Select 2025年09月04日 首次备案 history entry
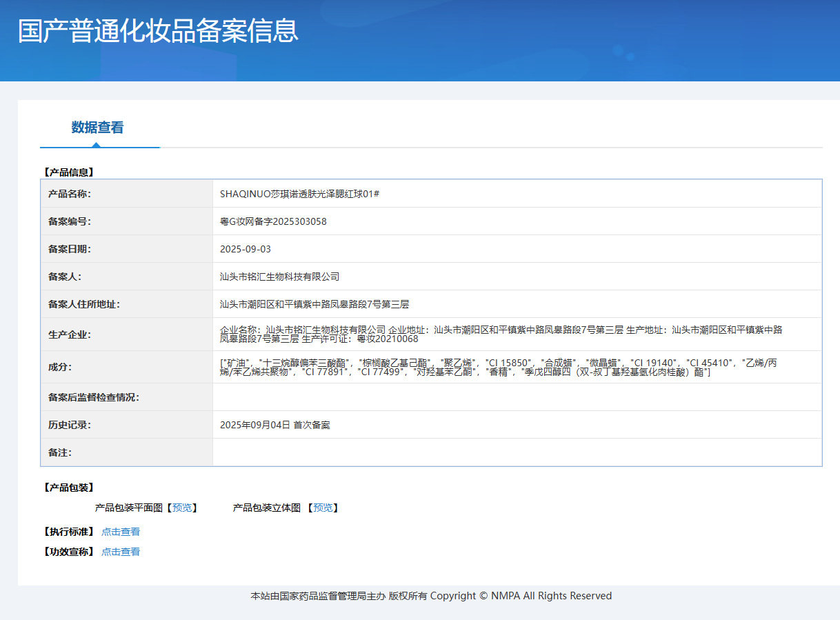The image size is (840, 620). point(275,425)
